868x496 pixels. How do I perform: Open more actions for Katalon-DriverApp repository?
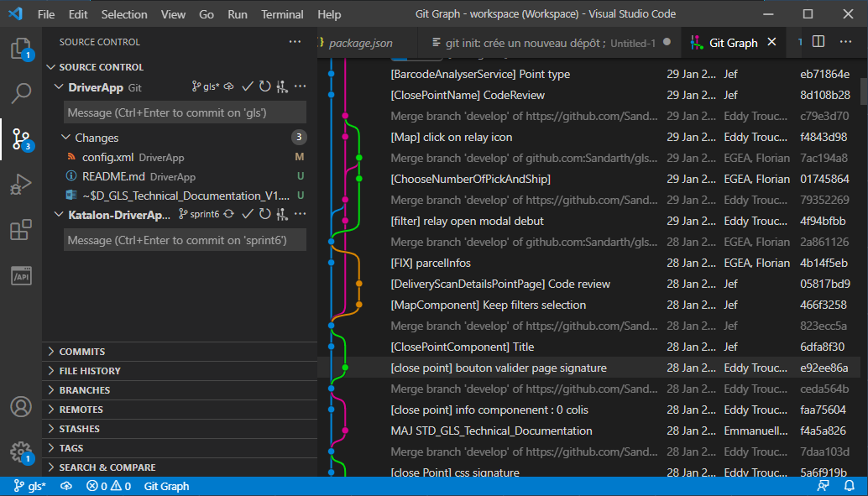point(300,214)
